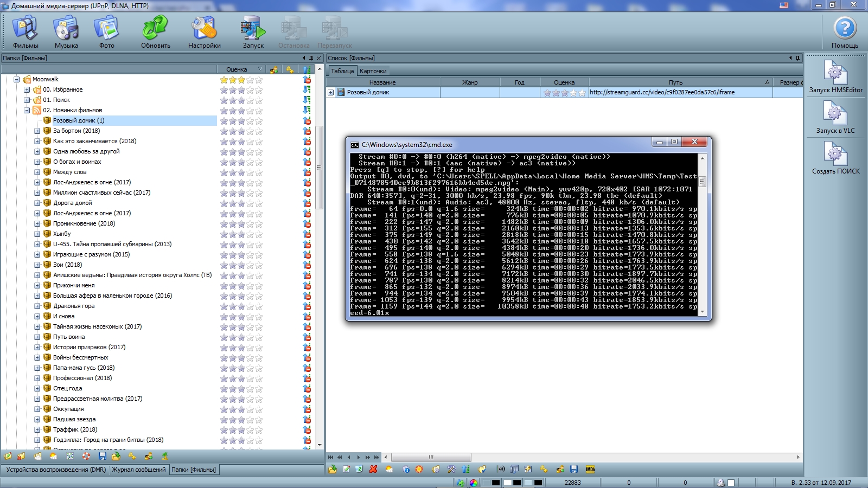Sort list by Название column header
The width and height of the screenshot is (868, 488).
(x=382, y=82)
